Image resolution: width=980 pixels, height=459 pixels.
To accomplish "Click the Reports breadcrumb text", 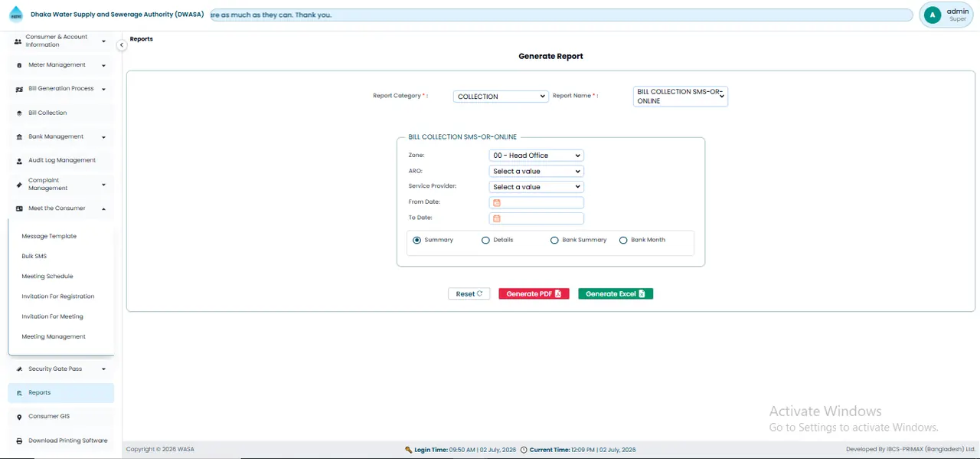I will pos(142,39).
